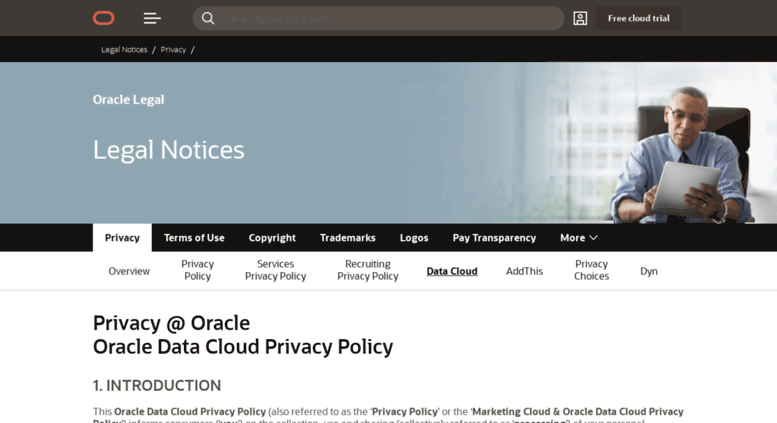Switch to the Copyright tab
Viewport: 777px width, 423px height.
[272, 238]
